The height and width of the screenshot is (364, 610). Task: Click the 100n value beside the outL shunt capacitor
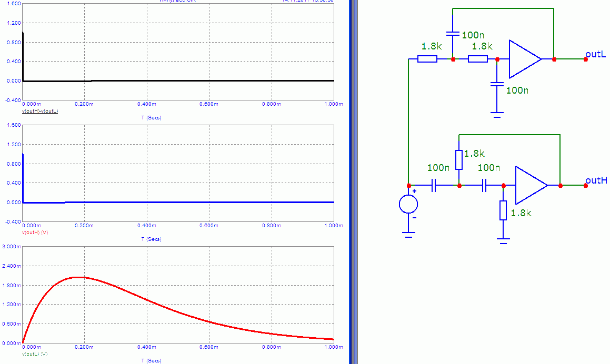(x=517, y=90)
